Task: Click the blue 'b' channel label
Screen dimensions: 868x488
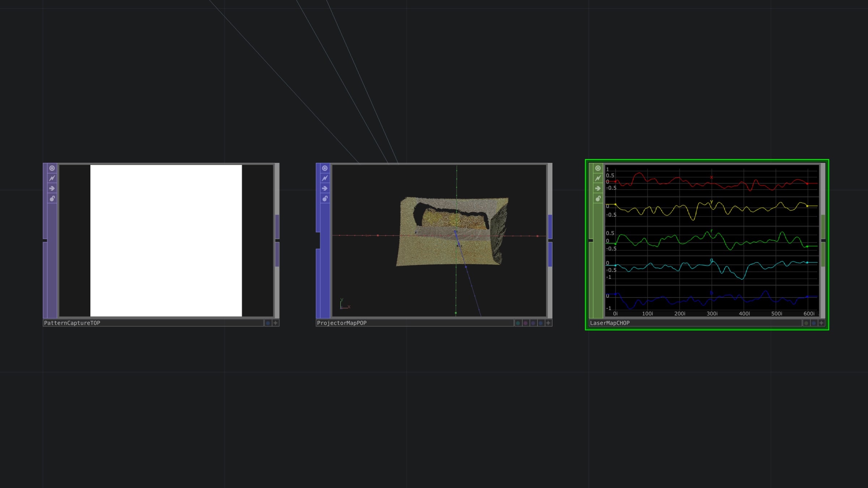Action: [711, 292]
